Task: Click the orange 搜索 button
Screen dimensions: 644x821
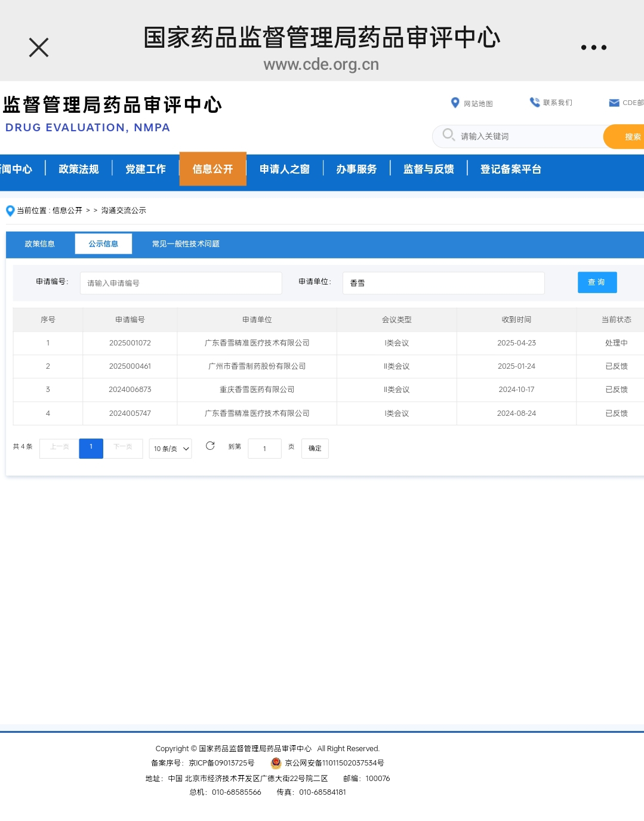Action: tap(627, 137)
